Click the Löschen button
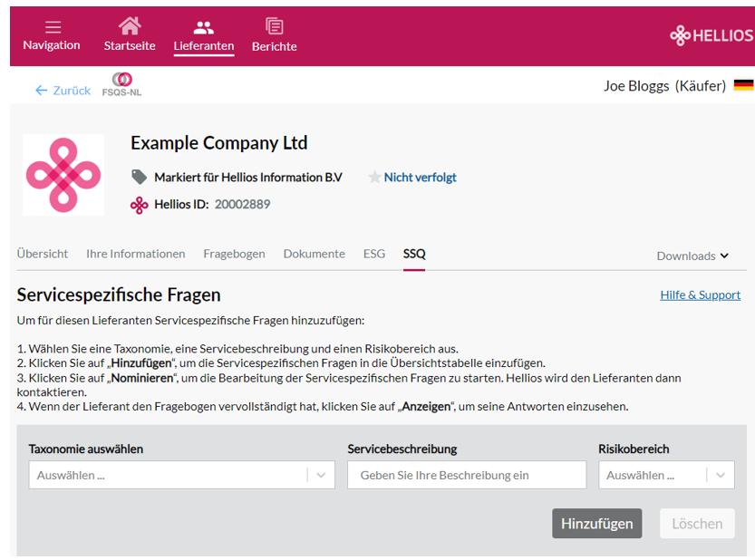755x560 pixels. (x=697, y=524)
